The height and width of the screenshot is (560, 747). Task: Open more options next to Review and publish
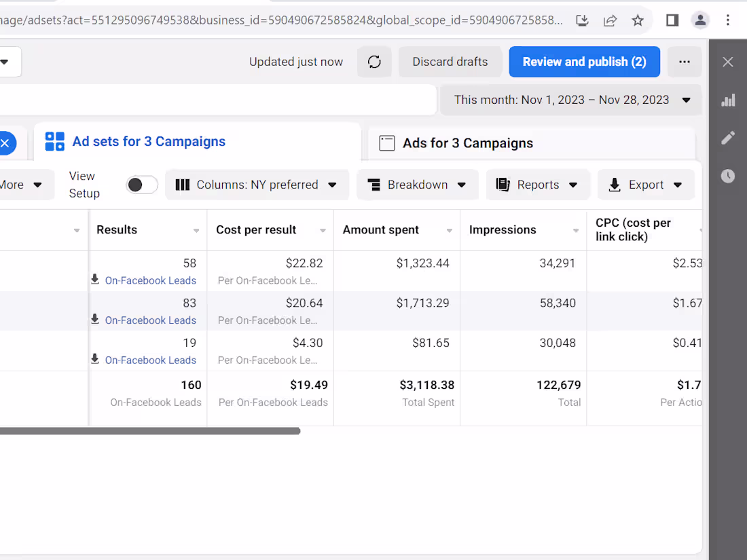(685, 61)
